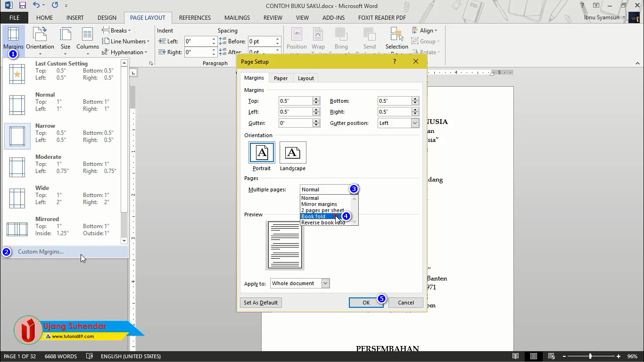
Task: Click the proofing errors icon in status bar
Action: pos(90,356)
